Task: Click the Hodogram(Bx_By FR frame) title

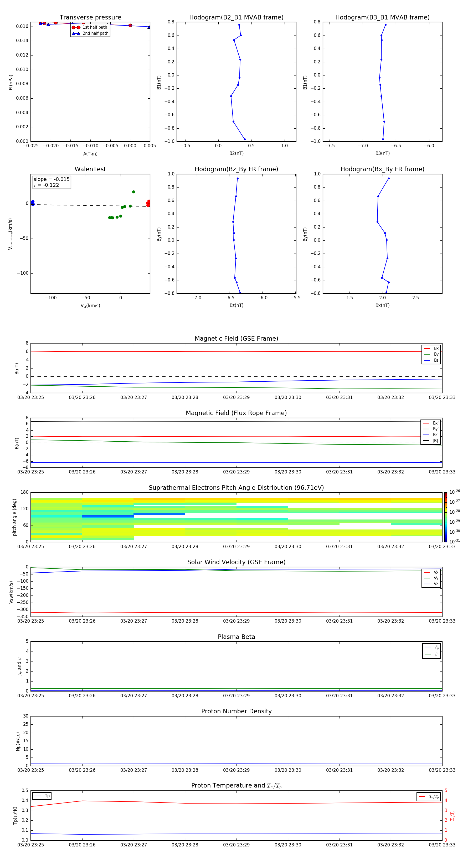Action: [382, 169]
